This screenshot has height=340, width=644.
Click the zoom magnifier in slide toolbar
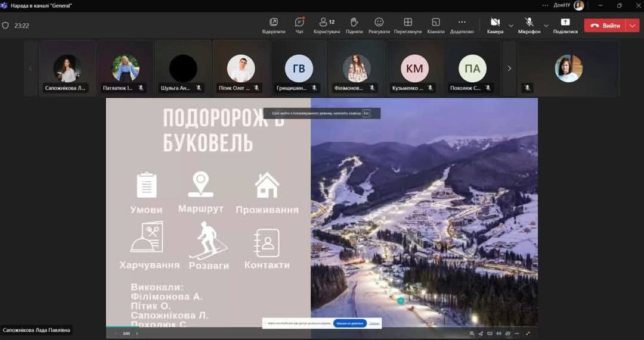click(x=472, y=333)
